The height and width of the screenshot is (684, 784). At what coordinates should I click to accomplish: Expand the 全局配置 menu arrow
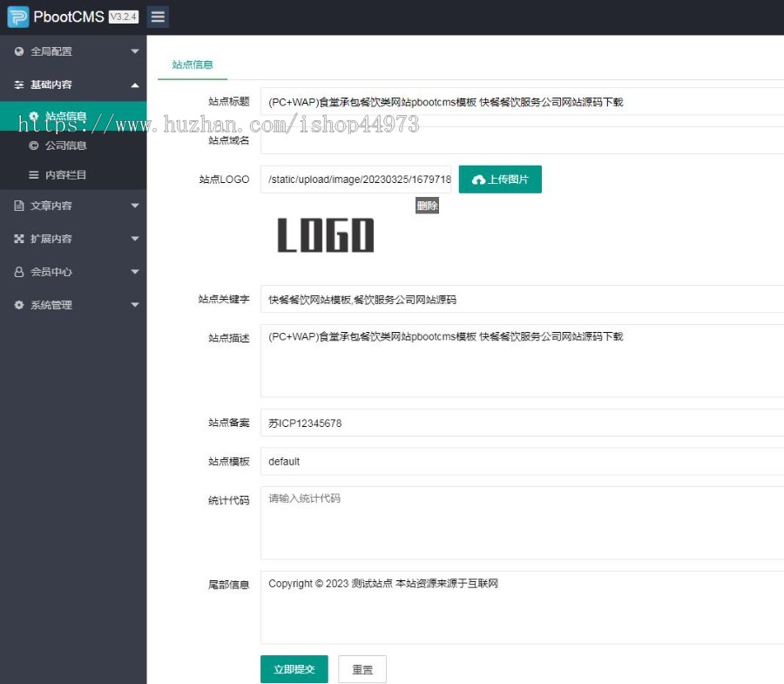[134, 51]
